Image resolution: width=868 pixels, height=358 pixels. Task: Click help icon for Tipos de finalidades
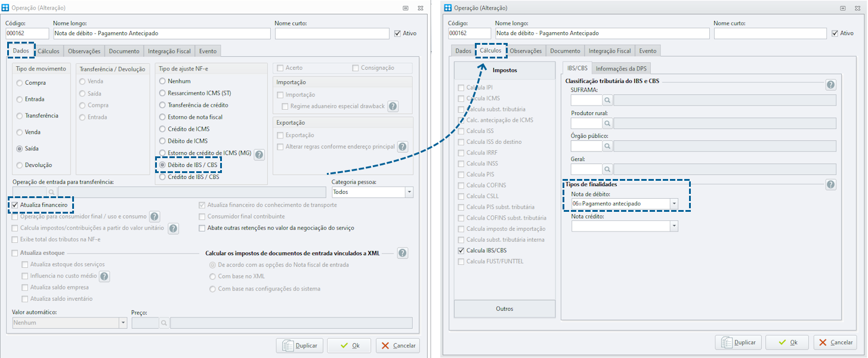point(830,184)
